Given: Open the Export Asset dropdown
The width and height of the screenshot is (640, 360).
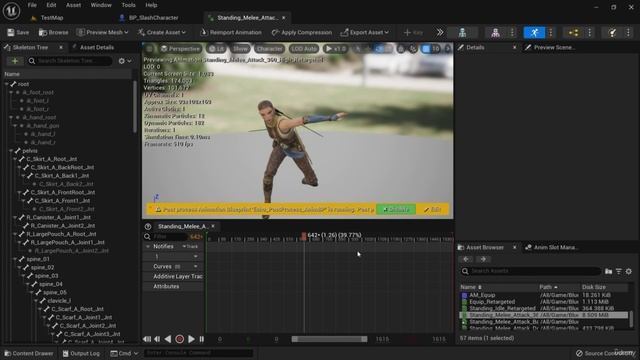Looking at the screenshot, I should click(x=364, y=32).
